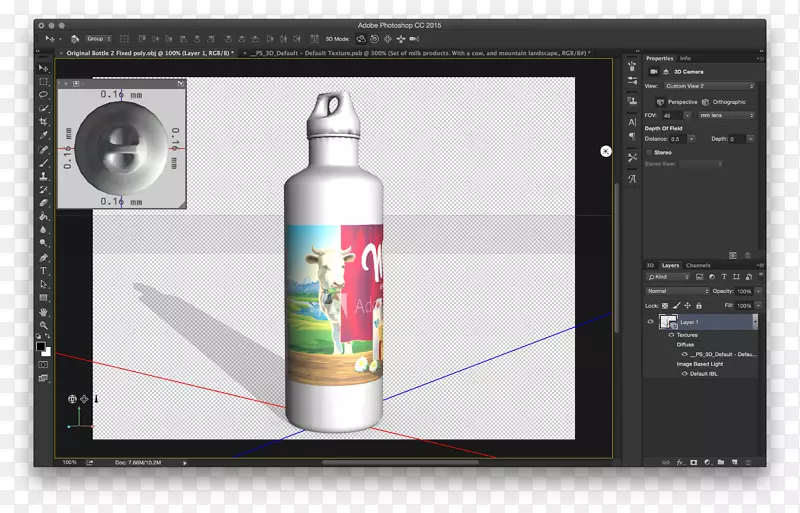Image resolution: width=800 pixels, height=513 pixels.
Task: Choose the Lasso tool
Action: 44,94
